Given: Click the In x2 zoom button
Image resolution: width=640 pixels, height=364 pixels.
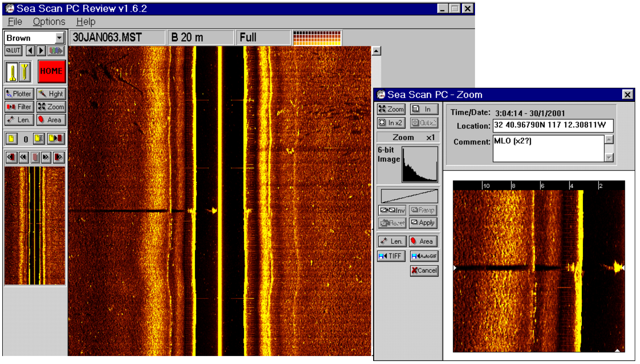Looking at the screenshot, I should (x=391, y=123).
